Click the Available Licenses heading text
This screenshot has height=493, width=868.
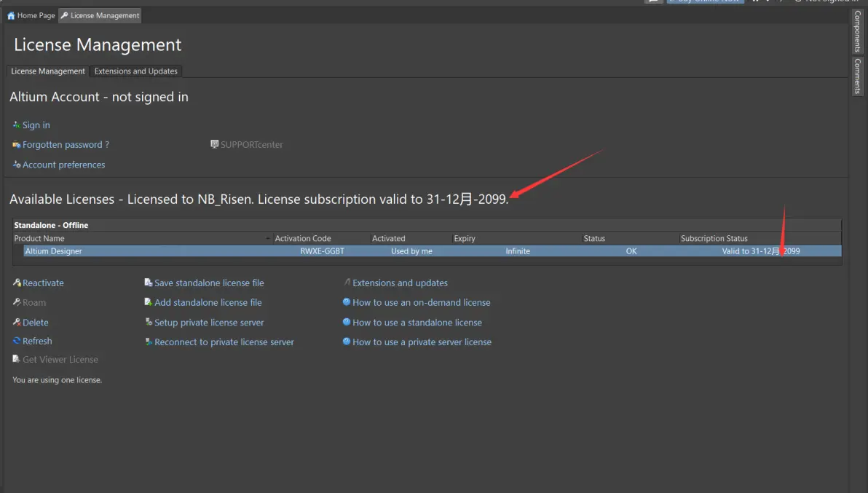pos(259,200)
